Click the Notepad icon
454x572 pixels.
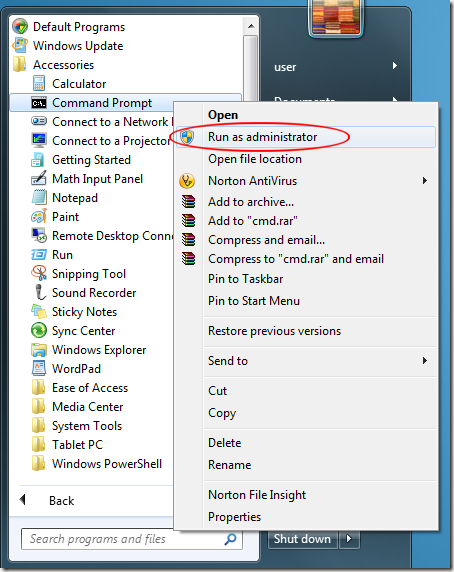[x=39, y=197]
